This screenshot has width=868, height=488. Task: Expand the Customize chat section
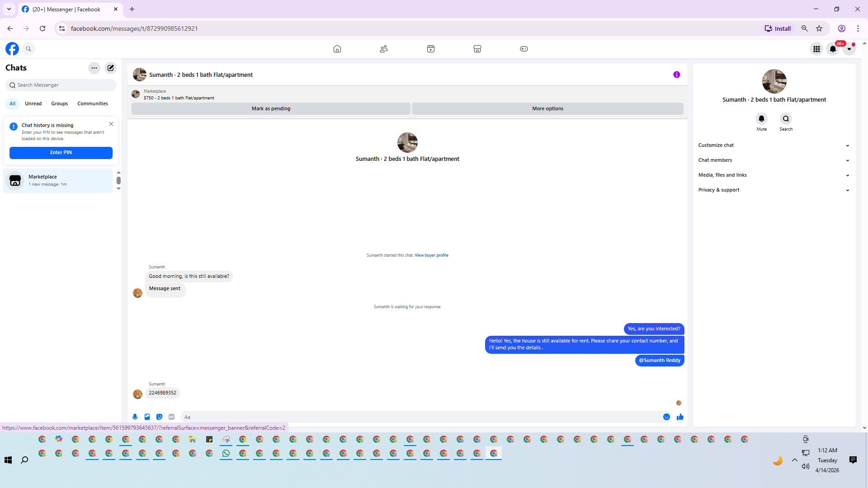pyautogui.click(x=773, y=145)
